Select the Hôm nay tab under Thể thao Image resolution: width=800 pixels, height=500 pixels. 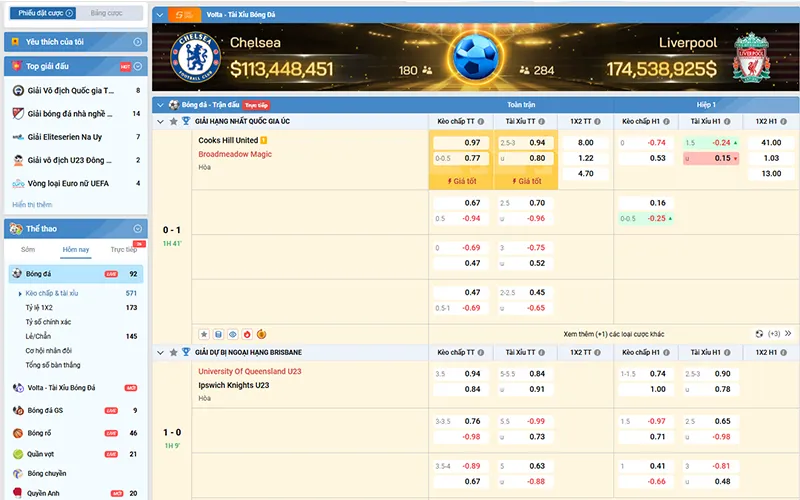point(76,249)
